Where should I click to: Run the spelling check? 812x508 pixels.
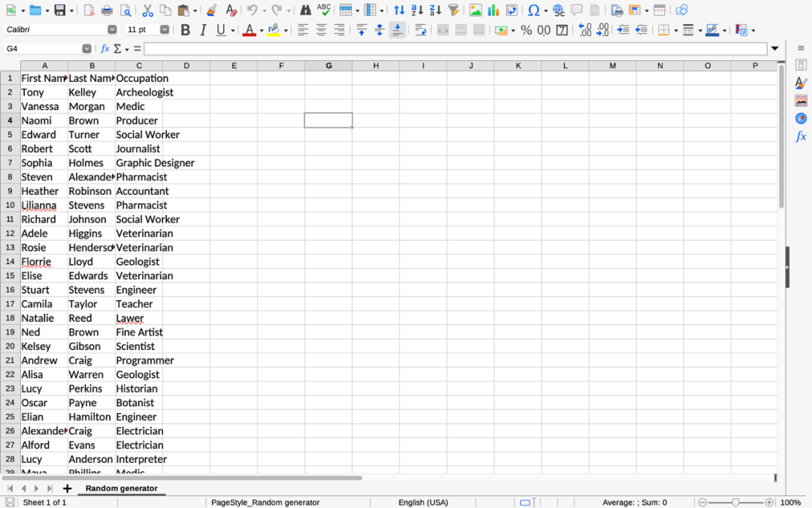(323, 10)
